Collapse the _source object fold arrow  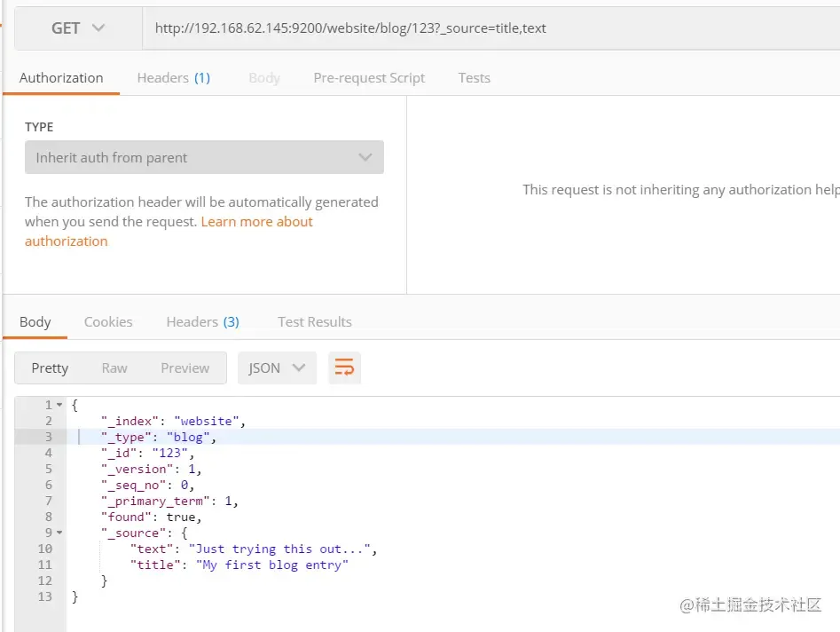point(59,533)
